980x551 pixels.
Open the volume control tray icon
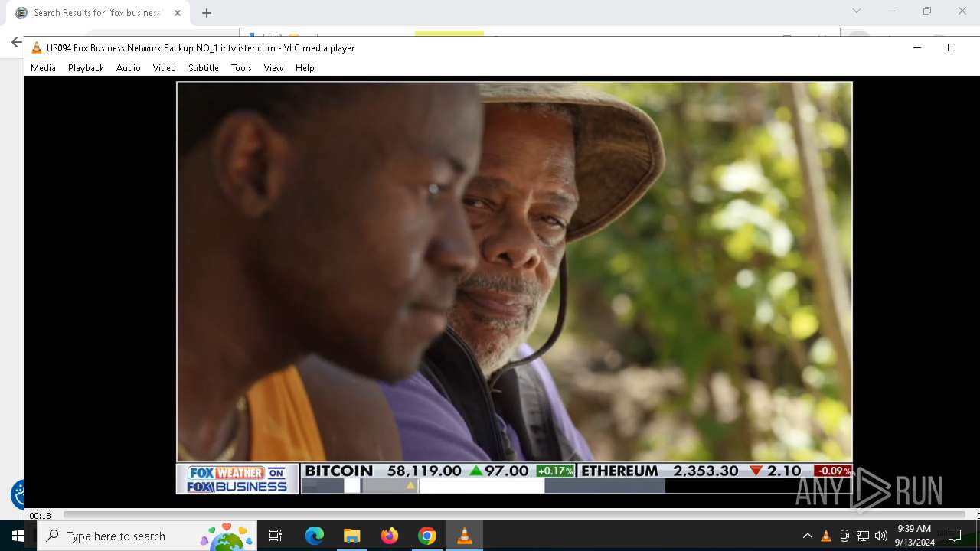(x=881, y=536)
